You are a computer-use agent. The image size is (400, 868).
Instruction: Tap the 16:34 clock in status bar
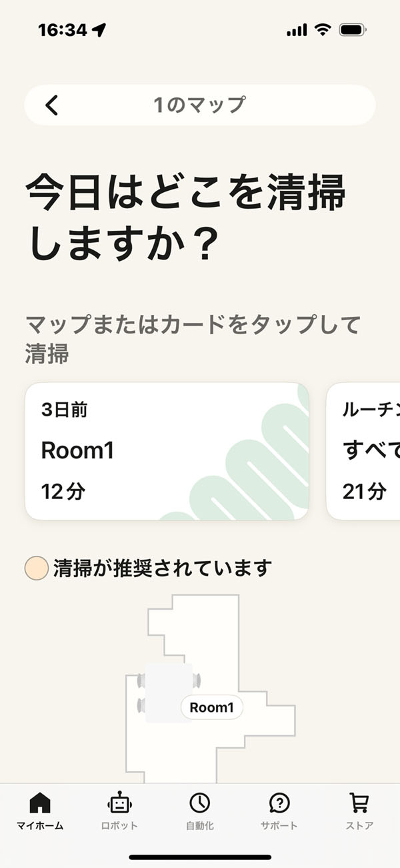62,30
